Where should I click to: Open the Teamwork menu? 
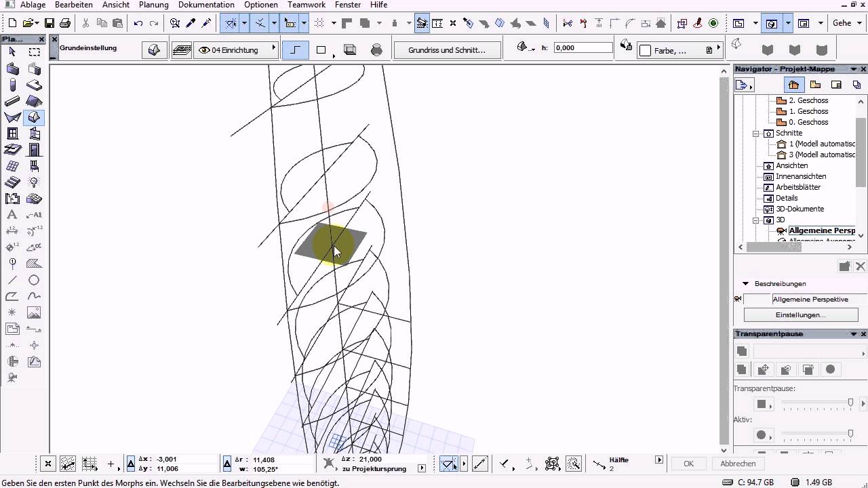tap(307, 5)
